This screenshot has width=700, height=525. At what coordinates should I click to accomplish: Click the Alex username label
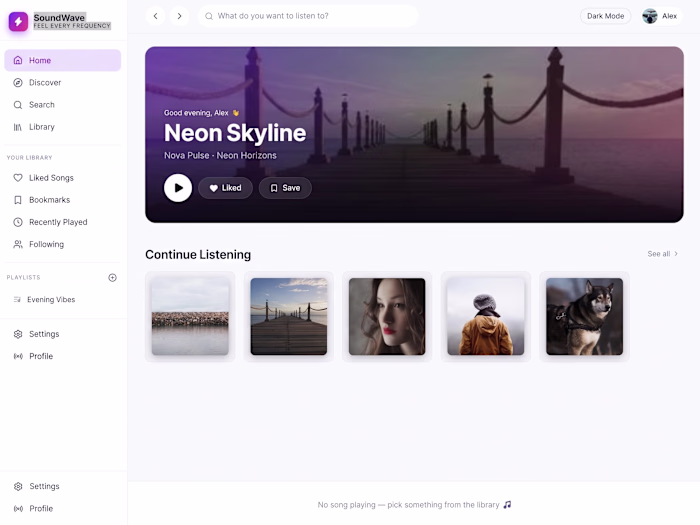click(669, 16)
